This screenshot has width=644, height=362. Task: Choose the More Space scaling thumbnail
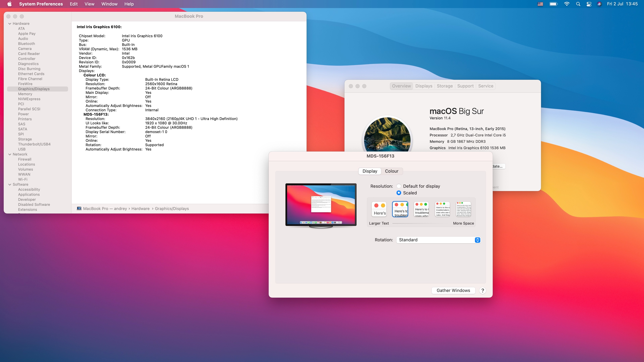tap(464, 209)
